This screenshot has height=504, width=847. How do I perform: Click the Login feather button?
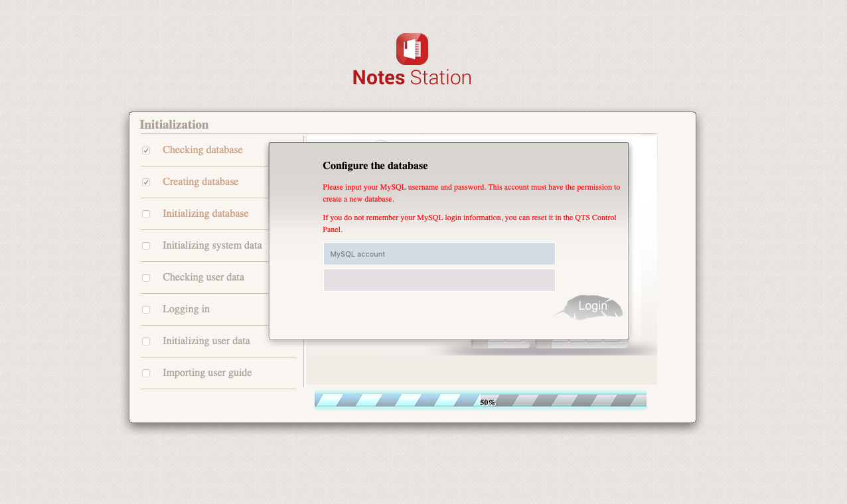coord(589,307)
